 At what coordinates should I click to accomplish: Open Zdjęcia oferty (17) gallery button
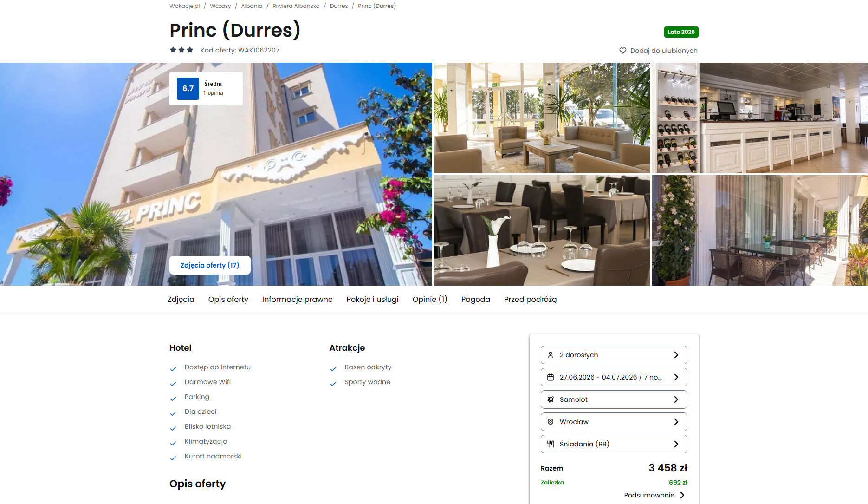pos(210,265)
